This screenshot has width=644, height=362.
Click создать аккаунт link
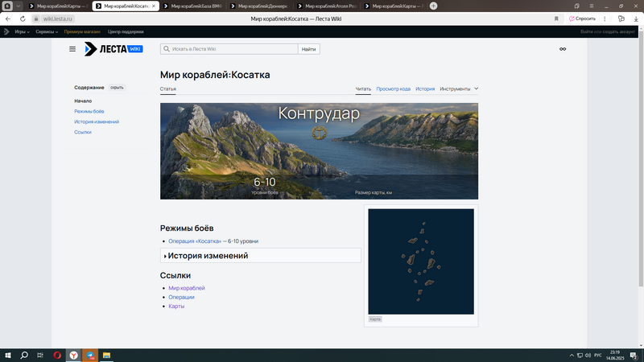[x=617, y=31]
